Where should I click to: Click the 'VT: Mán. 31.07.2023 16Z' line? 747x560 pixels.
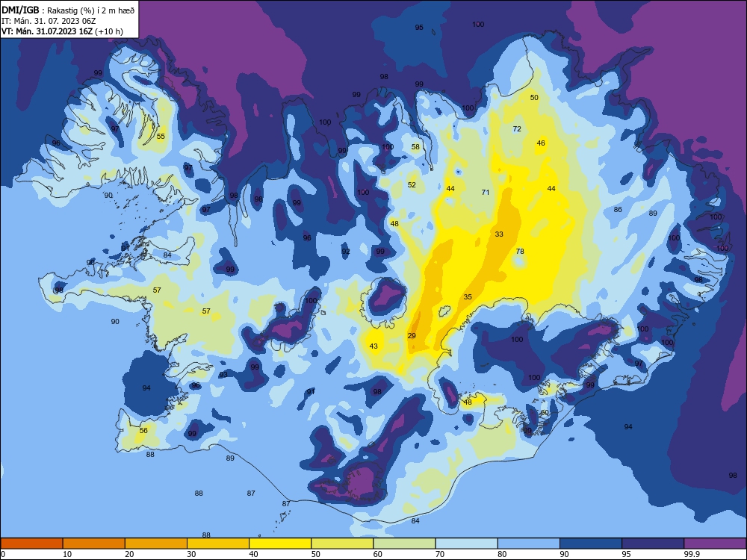47,31
